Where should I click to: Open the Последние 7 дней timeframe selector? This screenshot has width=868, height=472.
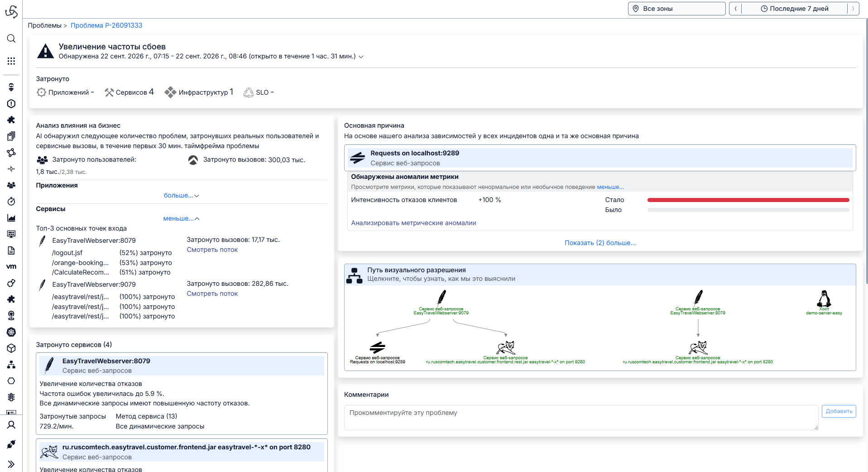tap(794, 9)
